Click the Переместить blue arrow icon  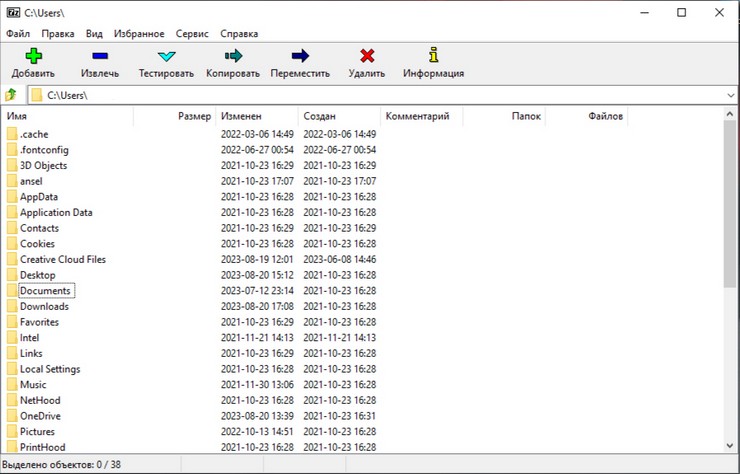coord(300,56)
